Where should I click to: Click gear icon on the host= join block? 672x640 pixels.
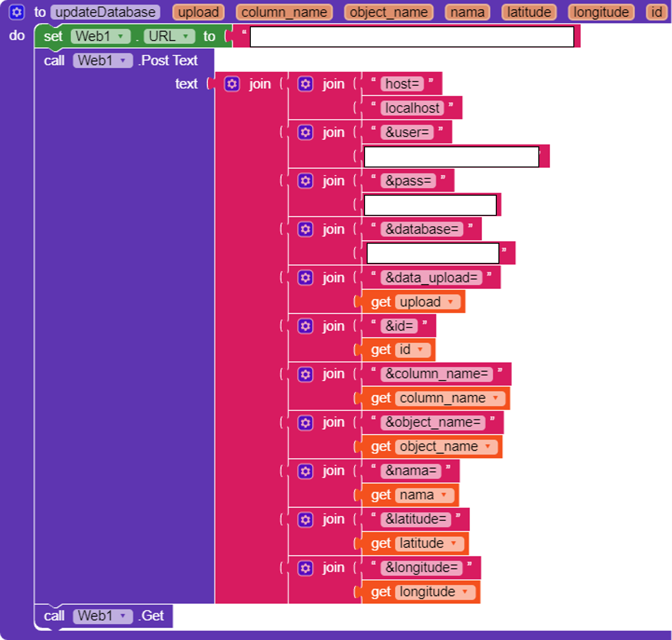click(305, 84)
